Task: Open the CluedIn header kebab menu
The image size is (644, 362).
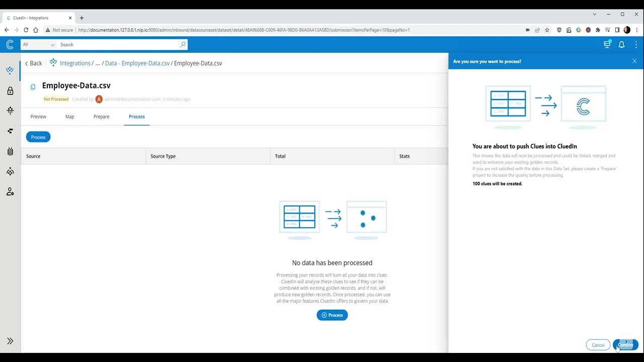Action: click(x=636, y=45)
